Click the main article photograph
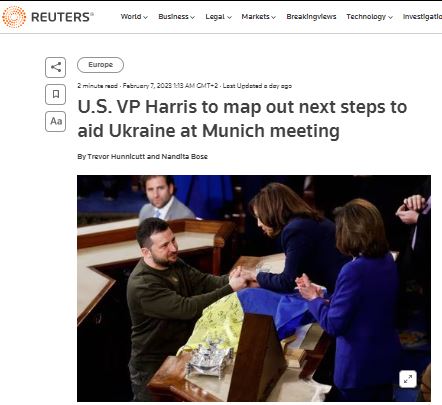 point(254,288)
